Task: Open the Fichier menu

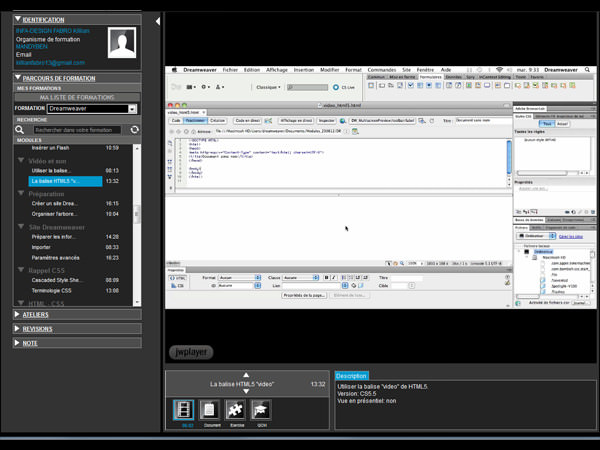Action: point(230,70)
